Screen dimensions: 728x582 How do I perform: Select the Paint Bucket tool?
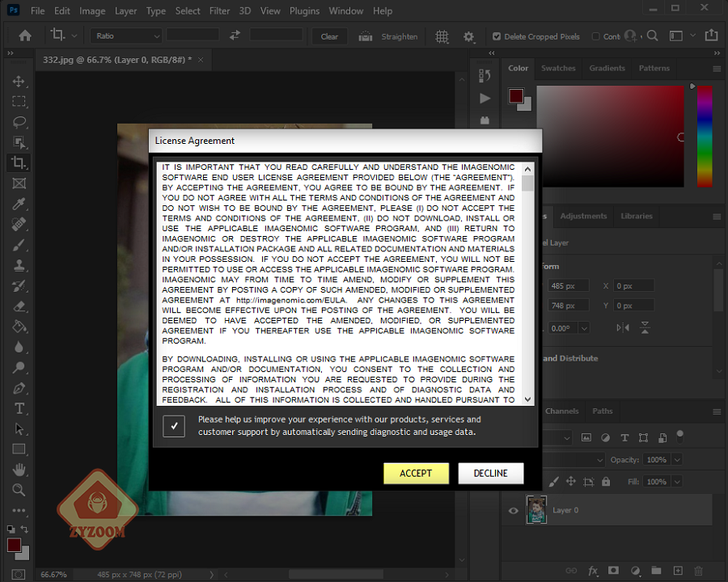[x=19, y=327]
